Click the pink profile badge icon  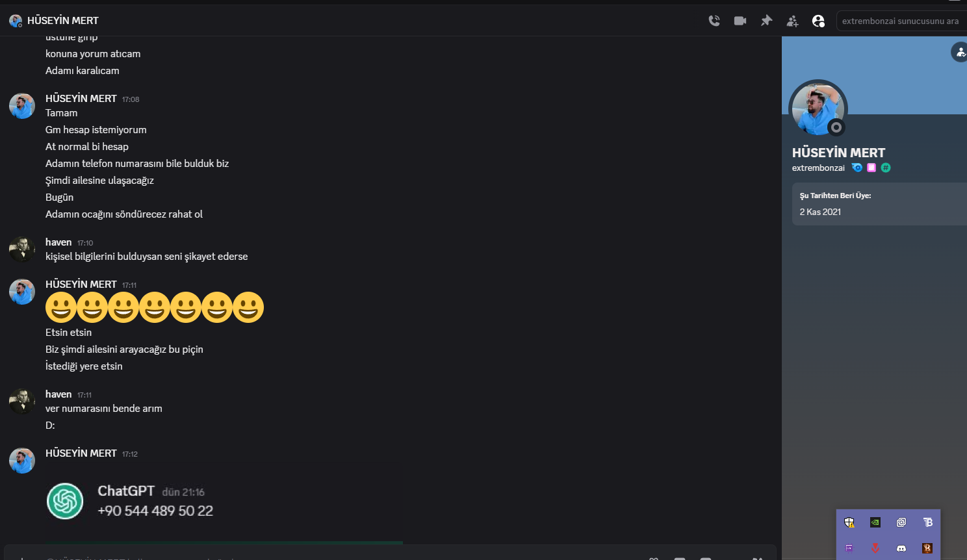(871, 168)
